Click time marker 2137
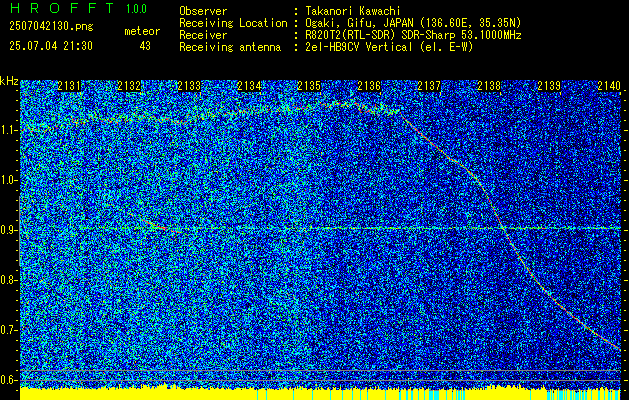This screenshot has height=400, width=629. tap(429, 85)
